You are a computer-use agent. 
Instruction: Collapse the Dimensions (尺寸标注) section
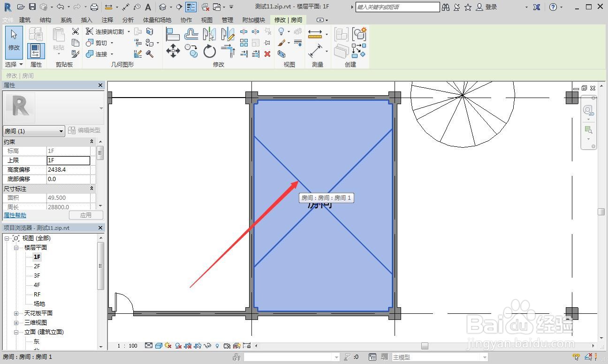tap(92, 189)
